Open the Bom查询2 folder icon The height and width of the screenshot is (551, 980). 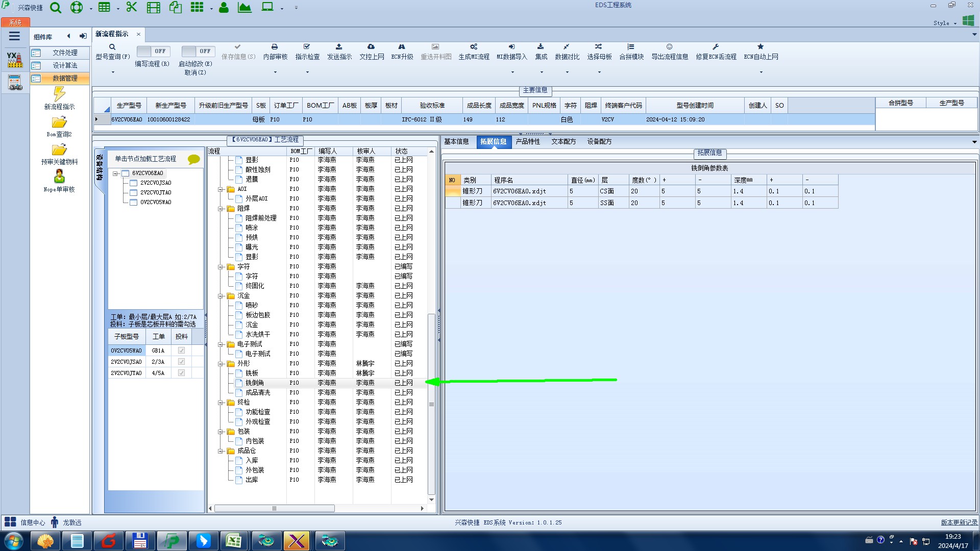point(59,122)
